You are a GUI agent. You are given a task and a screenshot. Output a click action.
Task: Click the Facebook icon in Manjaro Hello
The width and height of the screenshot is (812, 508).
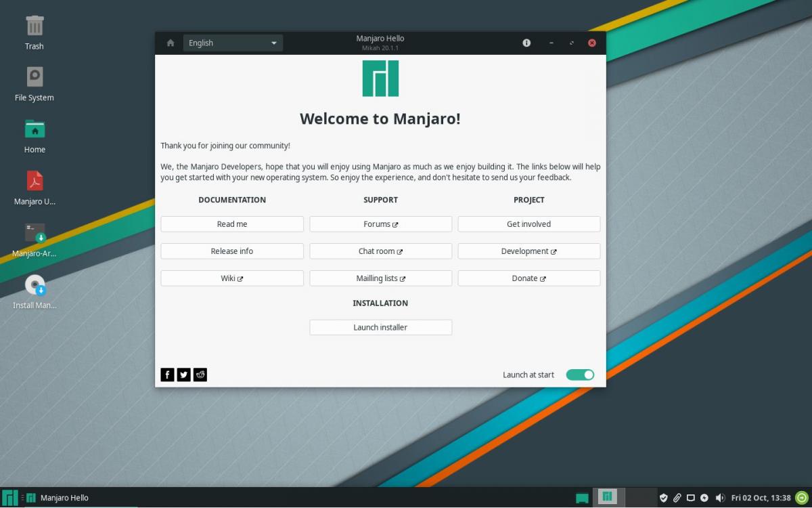(x=167, y=375)
